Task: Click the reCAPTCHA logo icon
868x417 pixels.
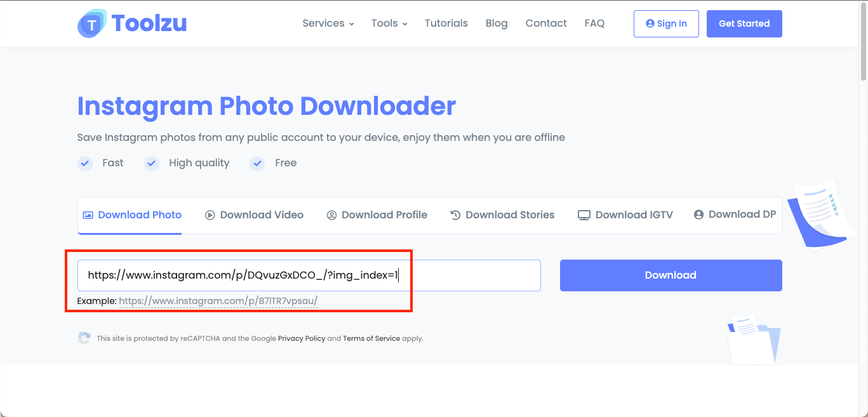Action: click(84, 338)
